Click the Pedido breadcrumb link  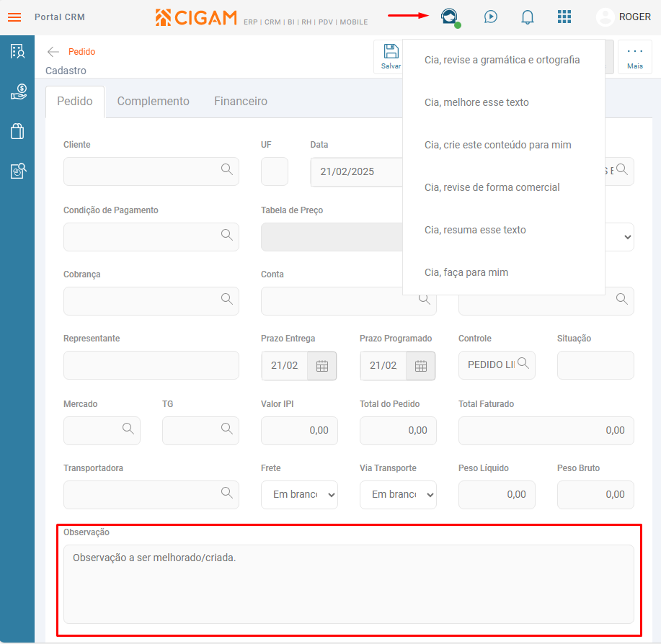tap(81, 52)
